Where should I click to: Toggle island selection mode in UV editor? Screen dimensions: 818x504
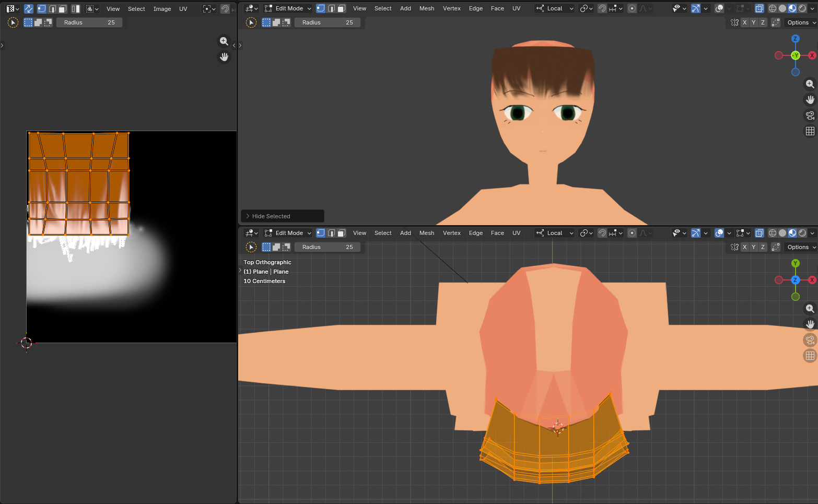[x=76, y=8]
